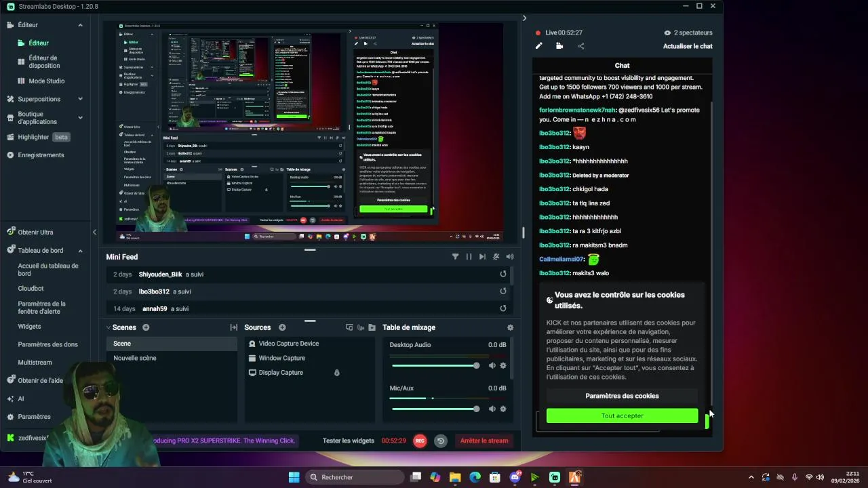Open Table de mixage advanced settings gear
The width and height of the screenshot is (868, 488).
(x=510, y=327)
